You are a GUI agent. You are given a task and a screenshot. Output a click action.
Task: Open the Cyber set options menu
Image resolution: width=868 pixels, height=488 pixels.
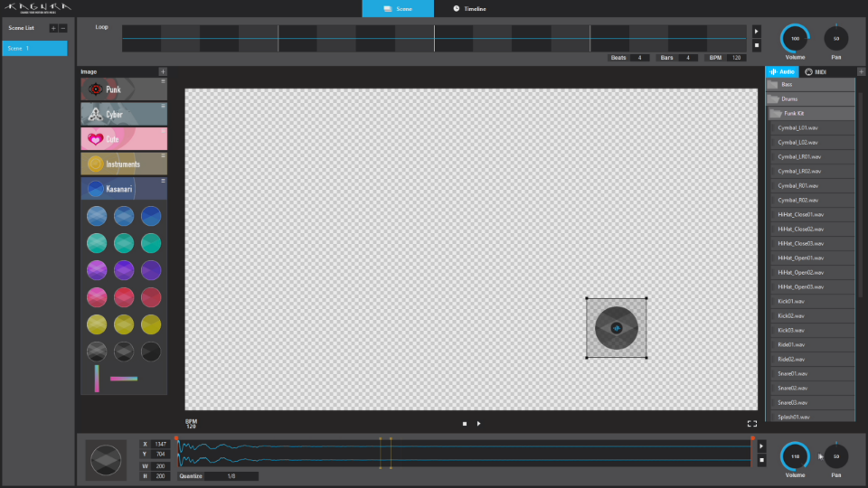point(164,107)
